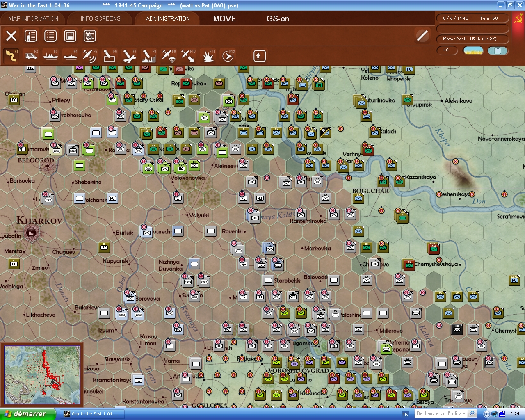The image size is (525, 420).
Task: Select the F2 rail mode icon
Action: 31,56
